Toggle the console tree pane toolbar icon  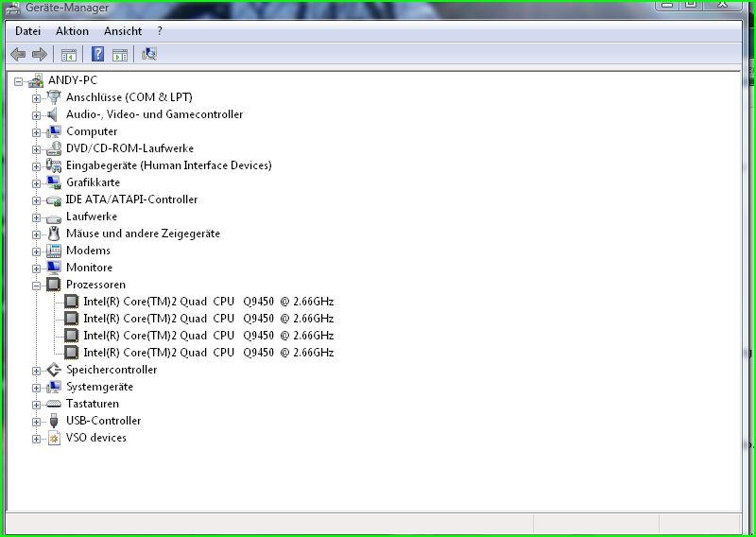(69, 55)
